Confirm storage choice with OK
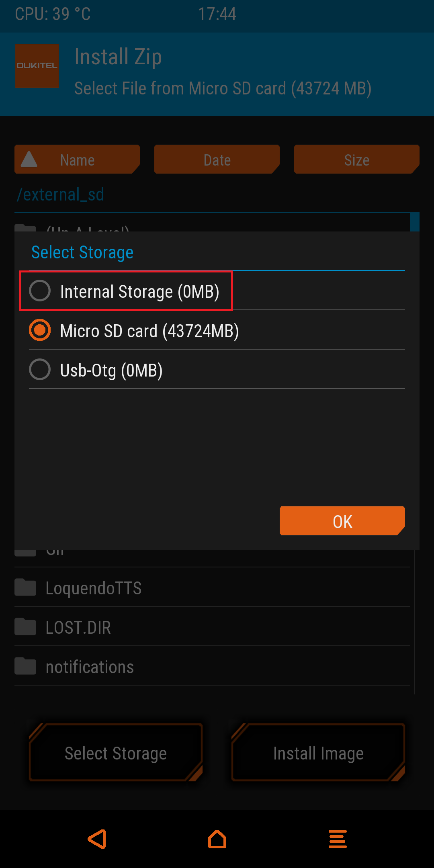Viewport: 434px width, 868px height. point(342,521)
